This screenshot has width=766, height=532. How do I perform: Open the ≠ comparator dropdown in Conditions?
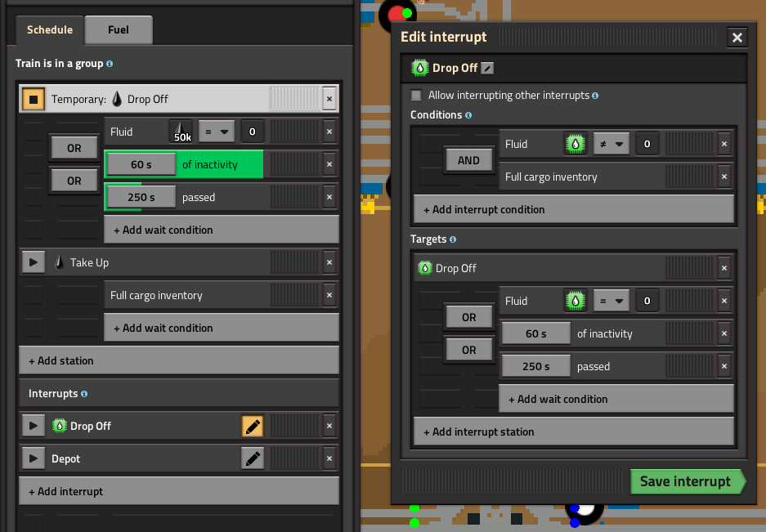click(x=611, y=144)
